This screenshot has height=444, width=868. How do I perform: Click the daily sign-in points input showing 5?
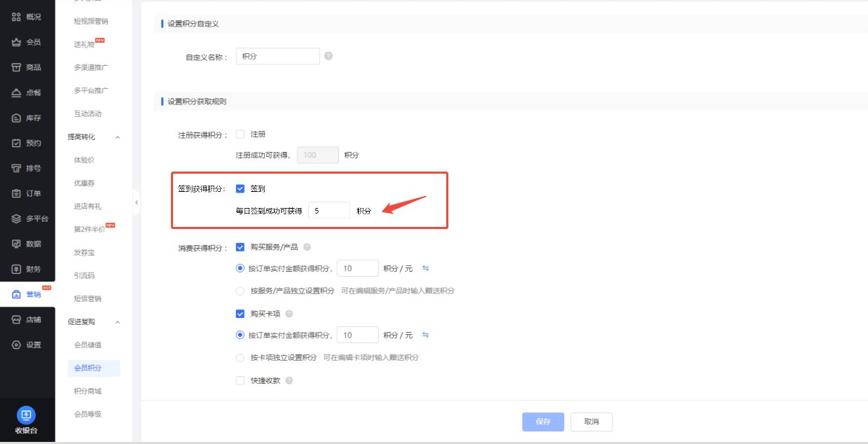[329, 209]
